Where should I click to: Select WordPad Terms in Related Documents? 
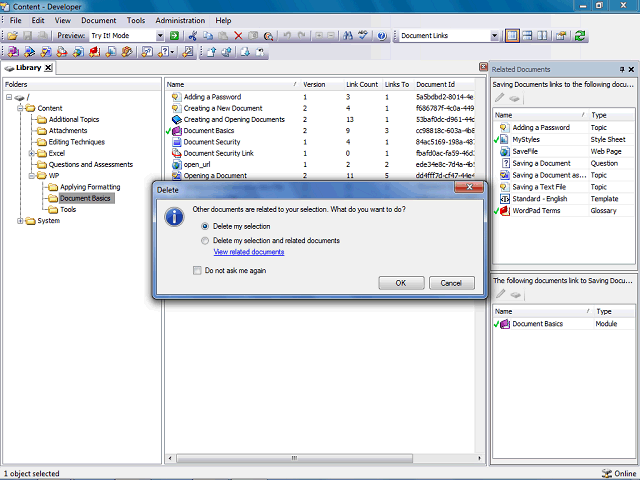click(536, 211)
